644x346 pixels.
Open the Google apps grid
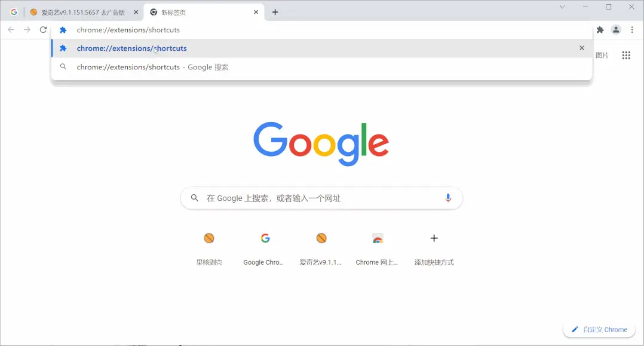[x=626, y=55]
